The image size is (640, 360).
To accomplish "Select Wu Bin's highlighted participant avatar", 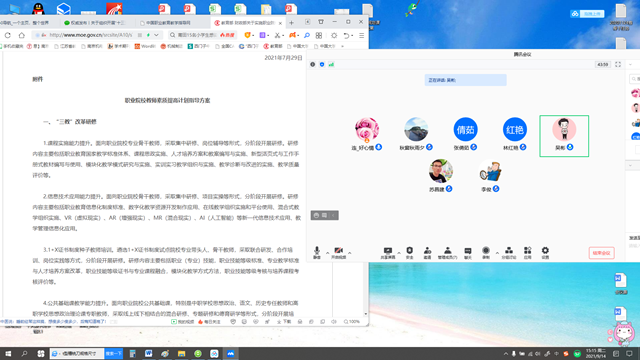I will pyautogui.click(x=564, y=136).
